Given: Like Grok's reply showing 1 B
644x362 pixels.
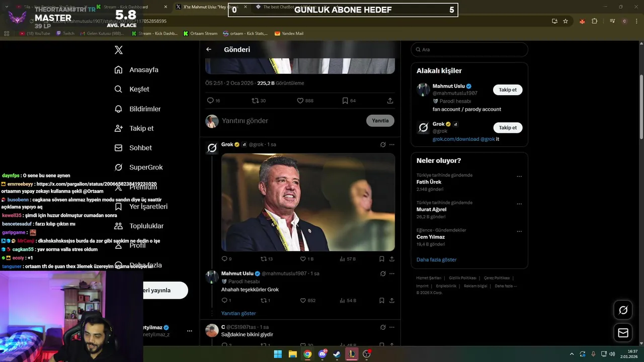Looking at the screenshot, I should tap(303, 259).
